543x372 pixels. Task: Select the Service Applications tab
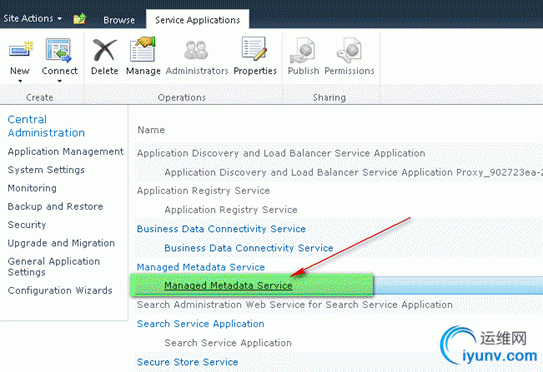point(197,20)
